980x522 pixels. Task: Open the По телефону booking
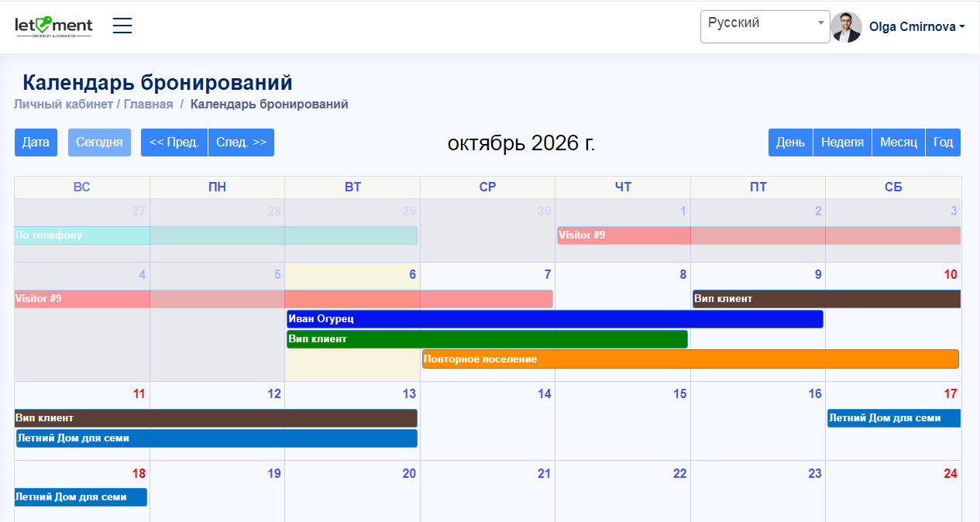point(215,235)
